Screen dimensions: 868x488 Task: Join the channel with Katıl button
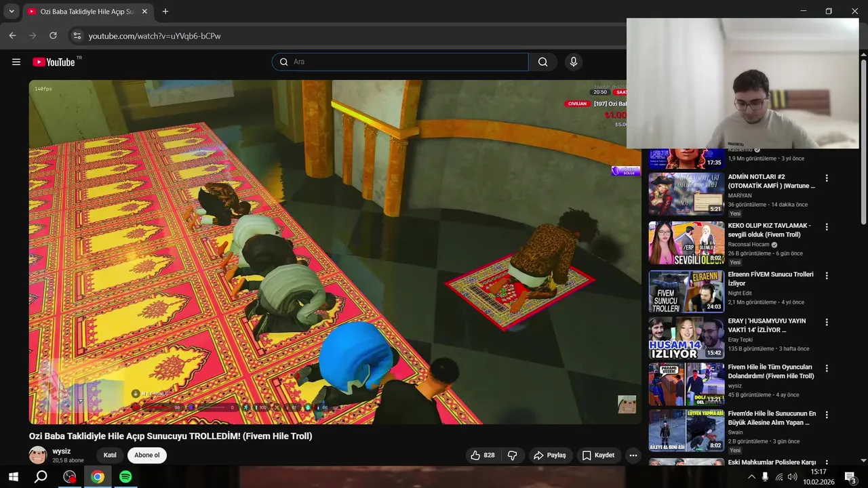(110, 455)
